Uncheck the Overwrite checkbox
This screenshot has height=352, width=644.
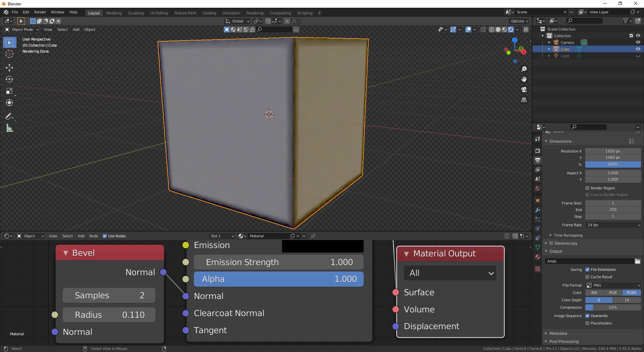click(587, 316)
